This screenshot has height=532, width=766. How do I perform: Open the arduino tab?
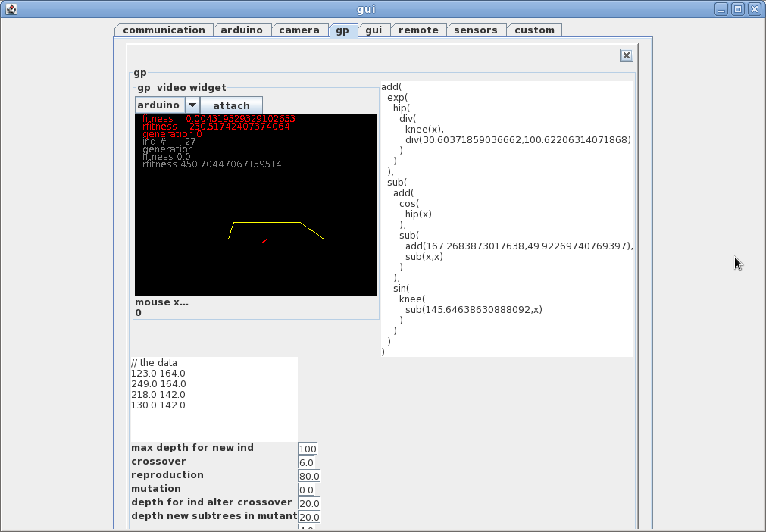click(x=242, y=30)
